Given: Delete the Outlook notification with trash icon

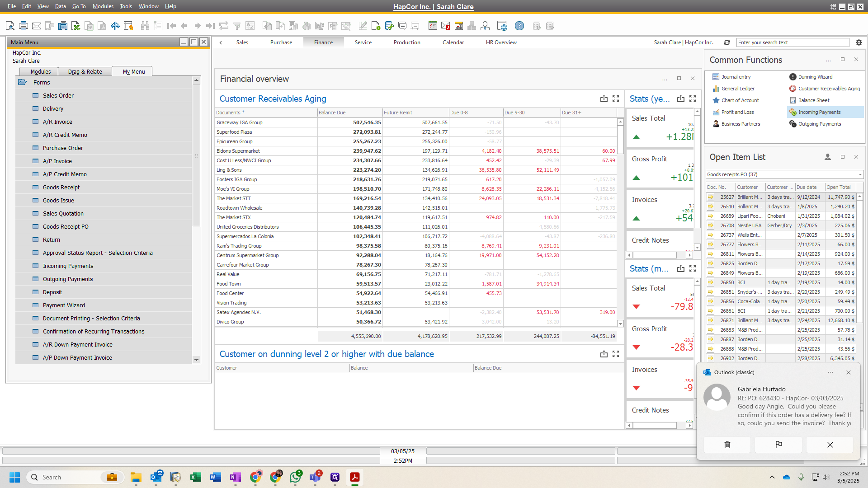Looking at the screenshot, I should (x=727, y=445).
